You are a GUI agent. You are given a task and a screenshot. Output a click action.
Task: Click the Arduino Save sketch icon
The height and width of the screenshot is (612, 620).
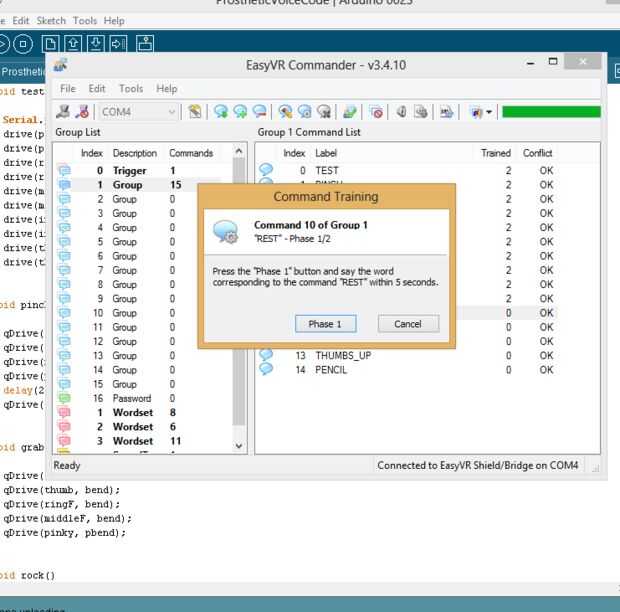point(95,44)
